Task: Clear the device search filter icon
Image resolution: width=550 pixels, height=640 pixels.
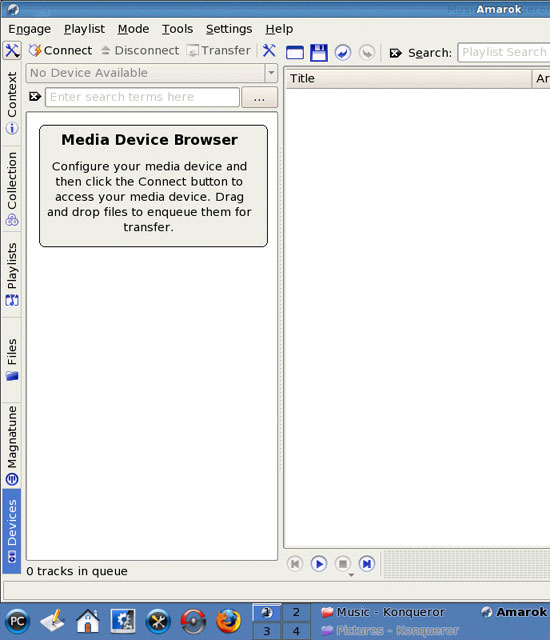Action: 35,97
